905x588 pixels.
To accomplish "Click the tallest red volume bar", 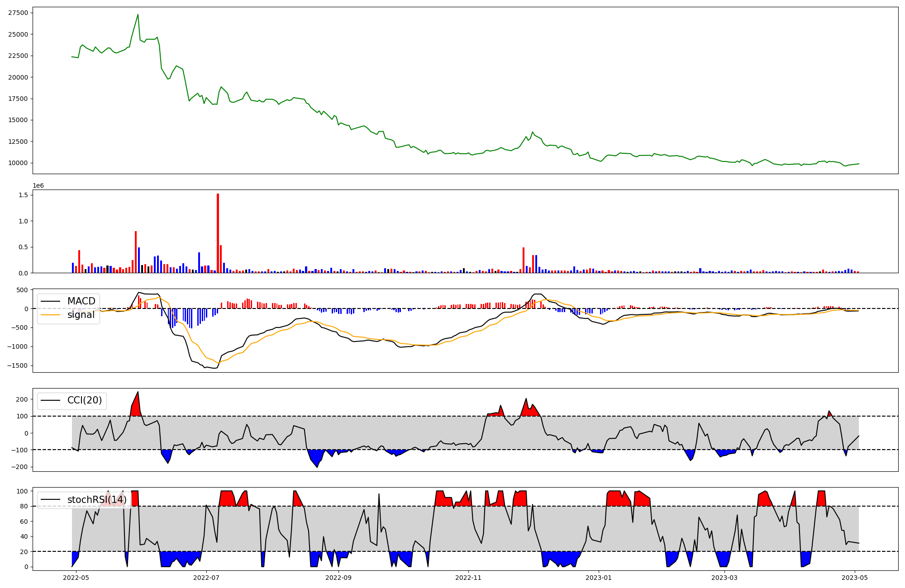I will tap(218, 233).
